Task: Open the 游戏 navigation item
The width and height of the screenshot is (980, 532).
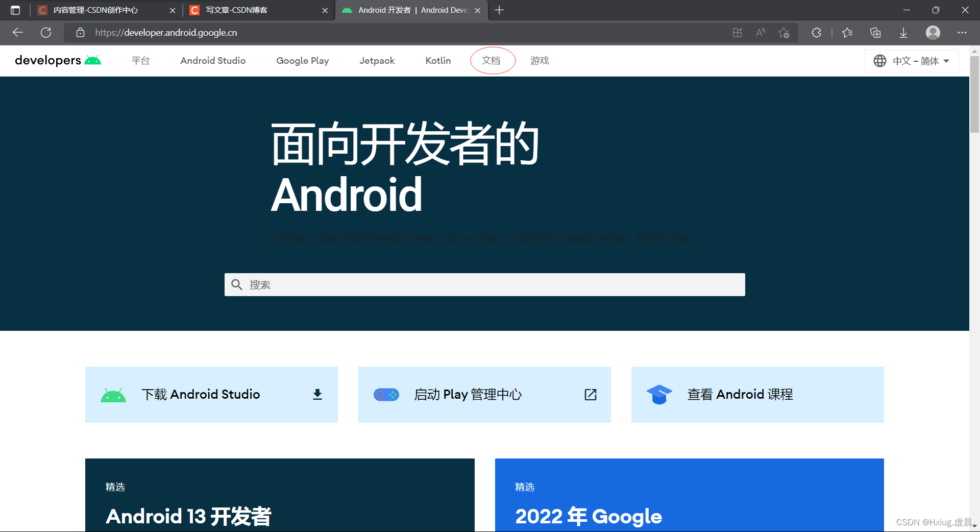Action: point(540,61)
